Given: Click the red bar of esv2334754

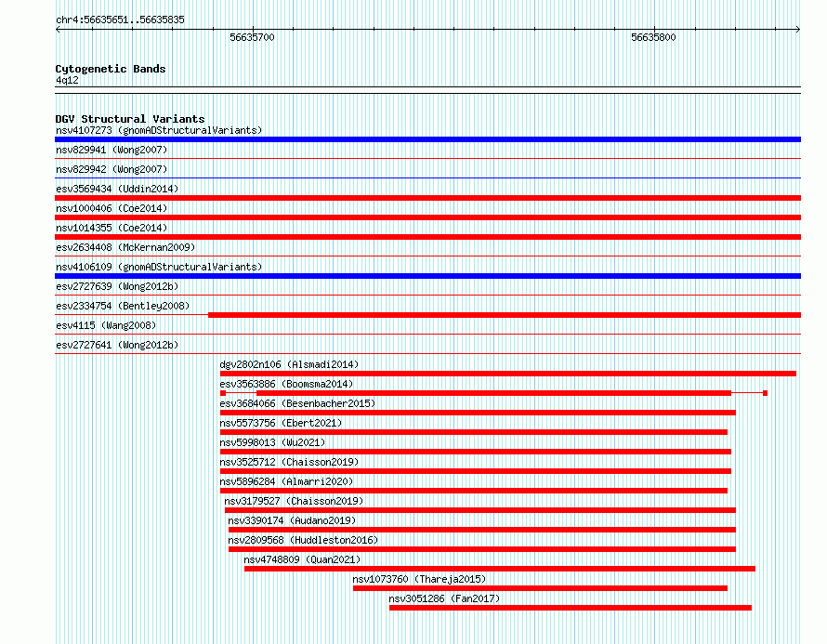Looking at the screenshot, I should (x=505, y=315).
